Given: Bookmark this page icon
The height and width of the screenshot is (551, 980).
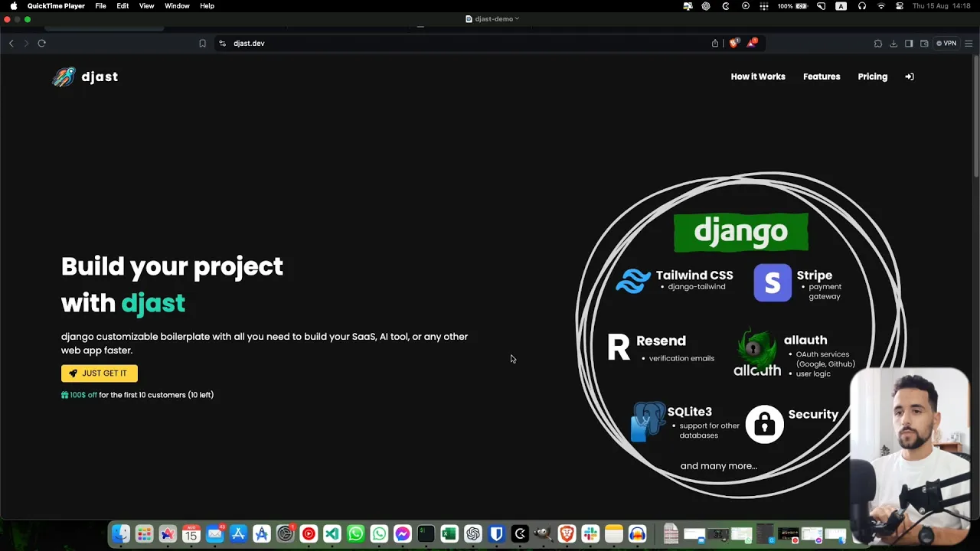Looking at the screenshot, I should point(202,44).
